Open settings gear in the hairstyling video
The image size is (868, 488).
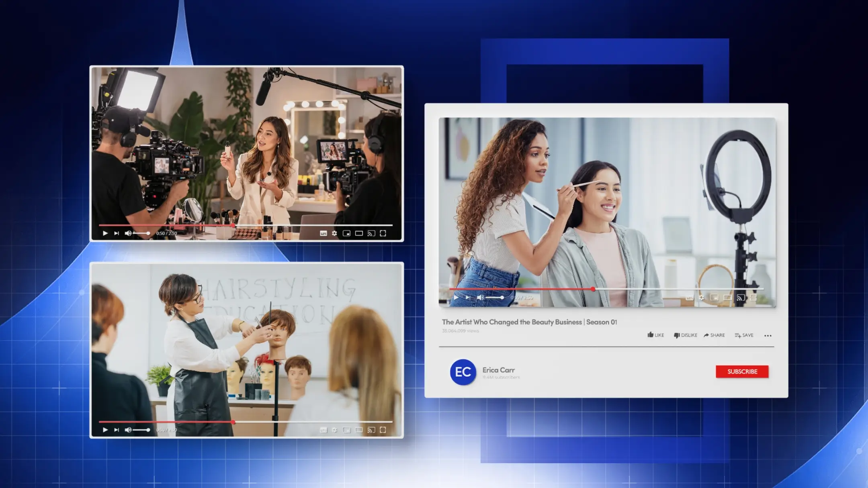334,430
